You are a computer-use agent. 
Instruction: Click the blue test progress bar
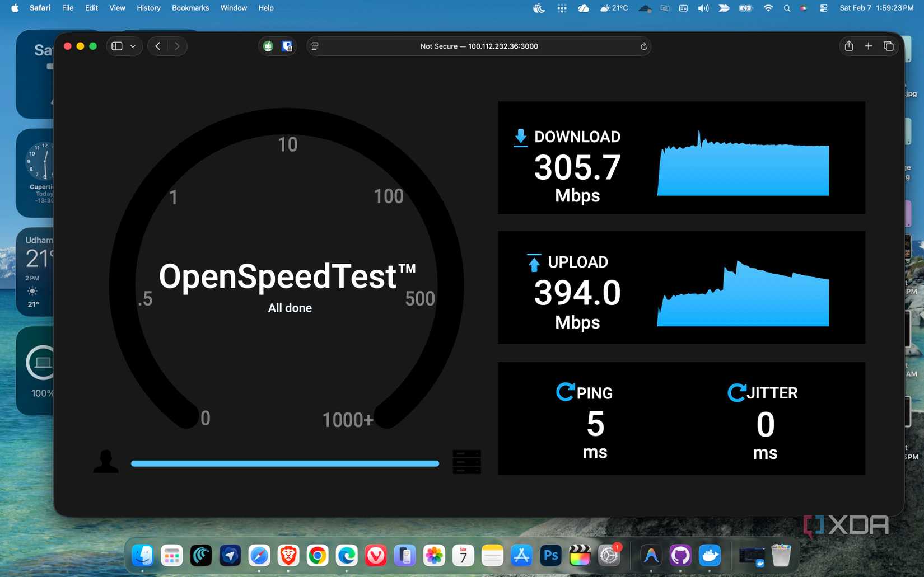point(285,463)
